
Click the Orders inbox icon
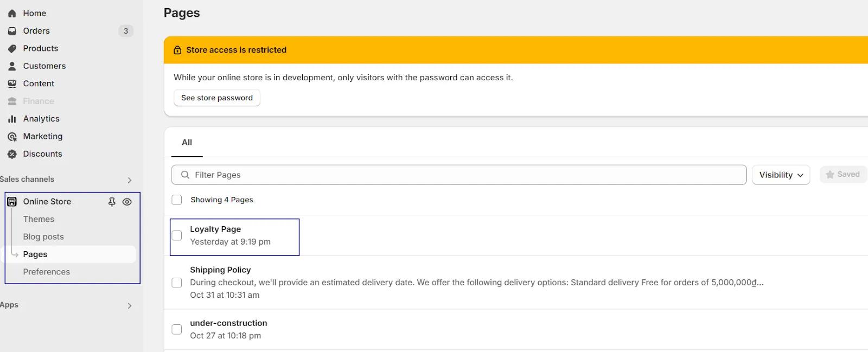point(12,31)
